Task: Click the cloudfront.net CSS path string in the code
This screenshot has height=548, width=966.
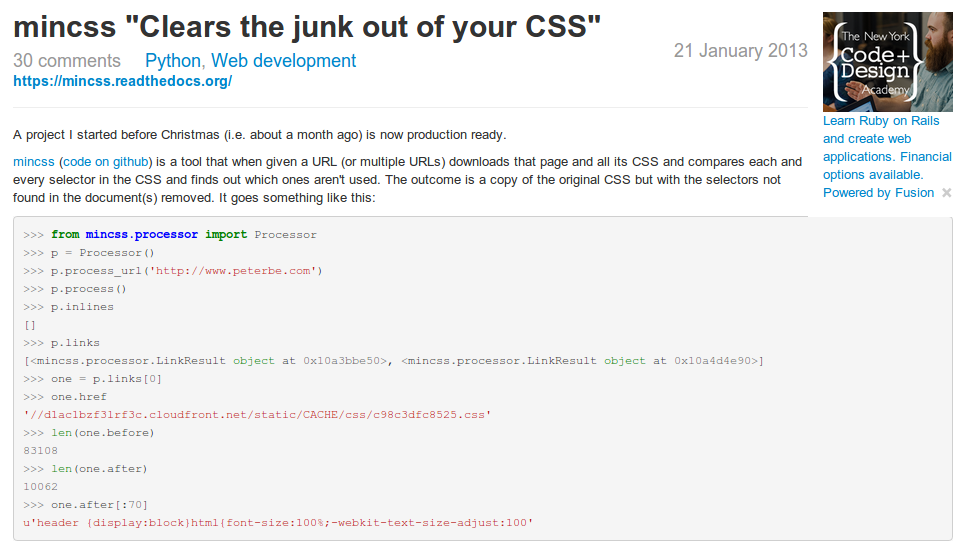Action: coord(257,415)
